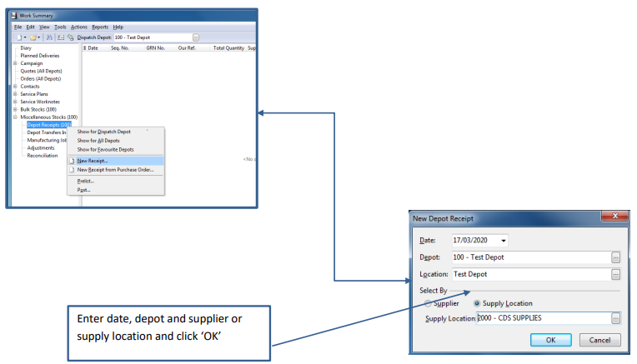Click the Depot field browse ellipsis button
The height and width of the screenshot is (364, 637).
(615, 257)
